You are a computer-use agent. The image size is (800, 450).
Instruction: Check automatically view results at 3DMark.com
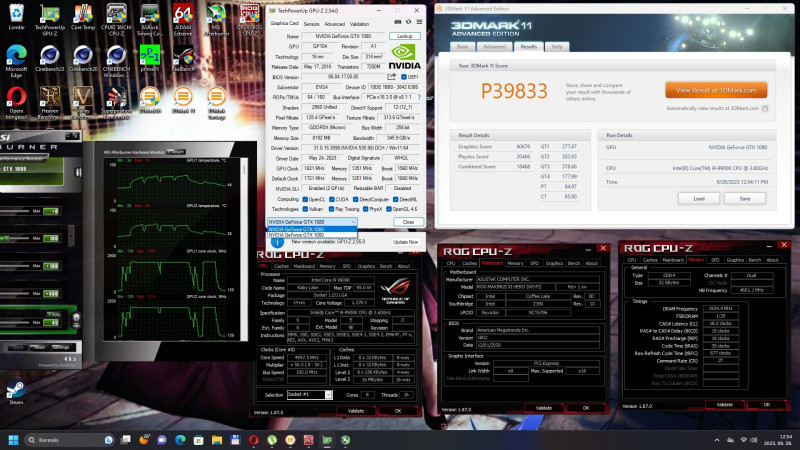tap(765, 109)
